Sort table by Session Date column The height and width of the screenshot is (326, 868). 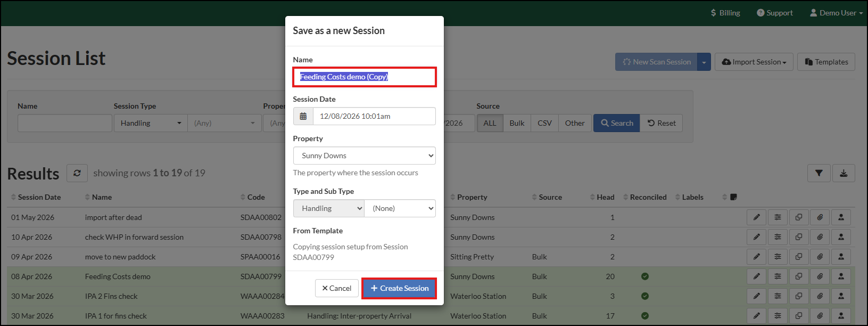(x=36, y=197)
